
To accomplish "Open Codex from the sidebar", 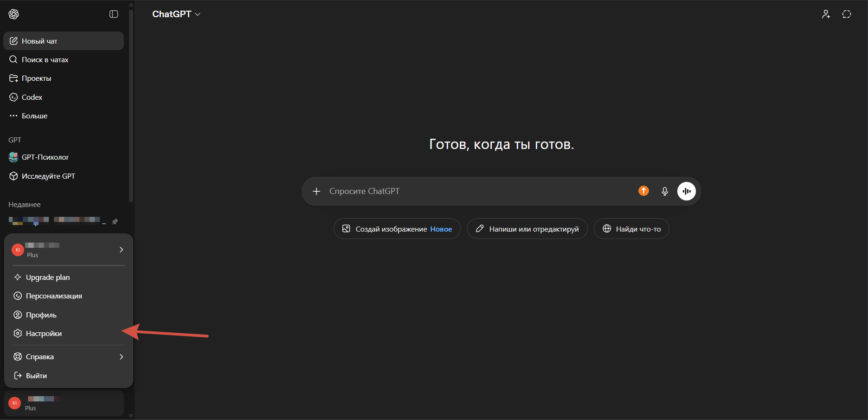I will [64, 97].
